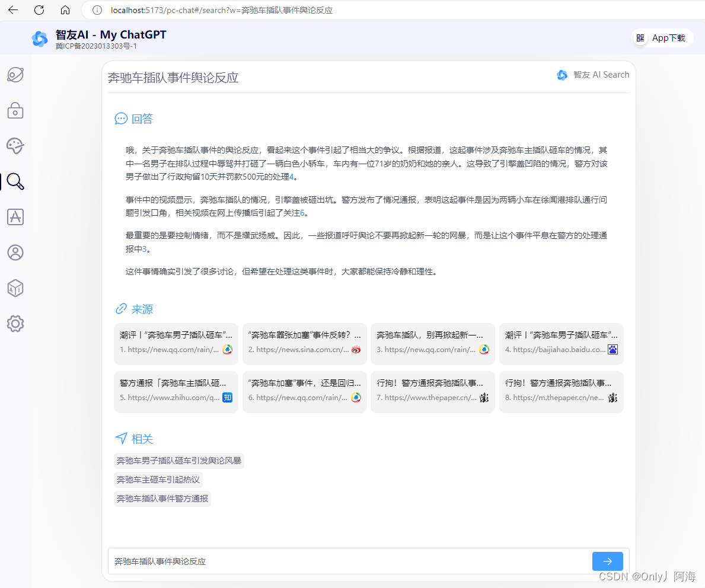This screenshot has width=705, height=588.
Task: Open source 3 奔驰车插队，别再掀起新一 card
Action: [432, 343]
